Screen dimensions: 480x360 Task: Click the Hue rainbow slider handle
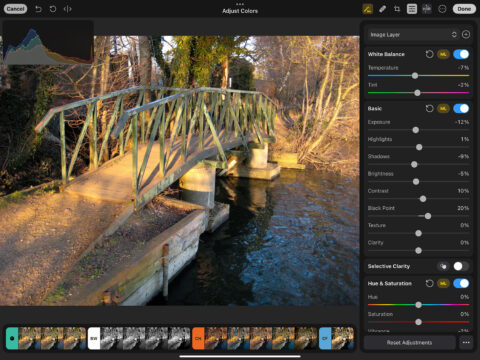pos(418,305)
